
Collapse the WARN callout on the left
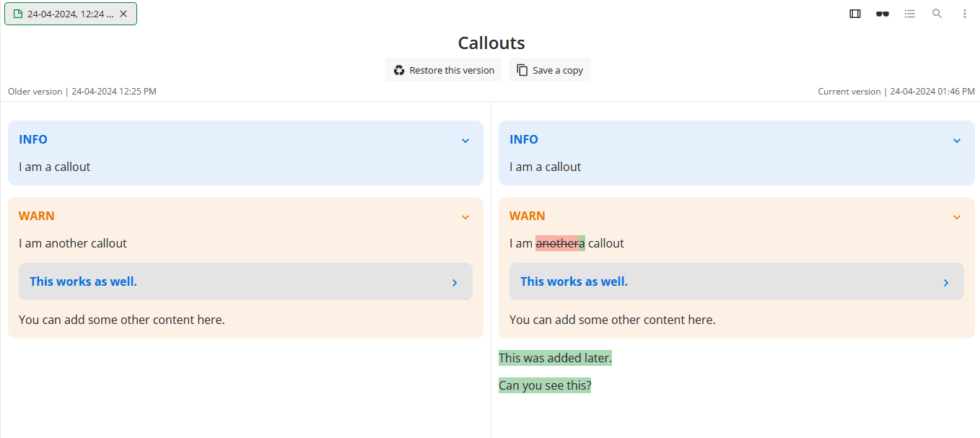465,216
